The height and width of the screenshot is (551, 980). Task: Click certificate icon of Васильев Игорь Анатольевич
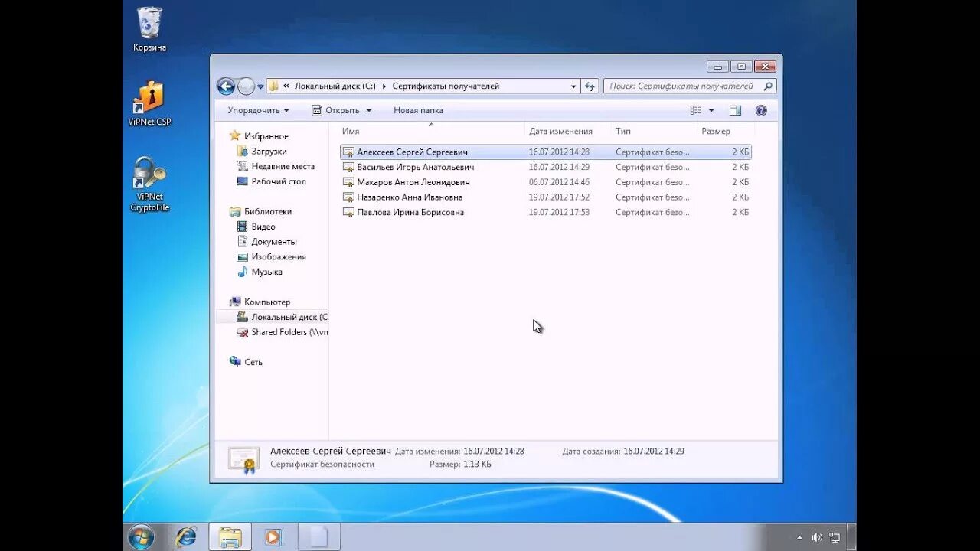(x=348, y=167)
